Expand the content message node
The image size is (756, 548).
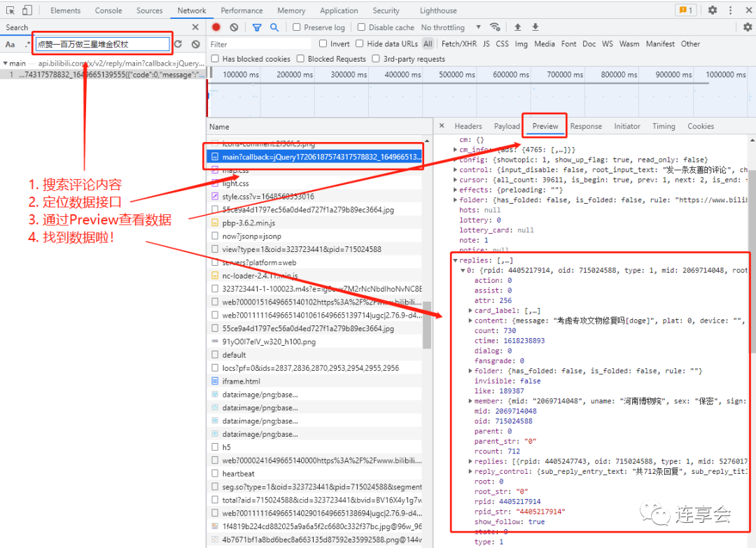(x=470, y=321)
